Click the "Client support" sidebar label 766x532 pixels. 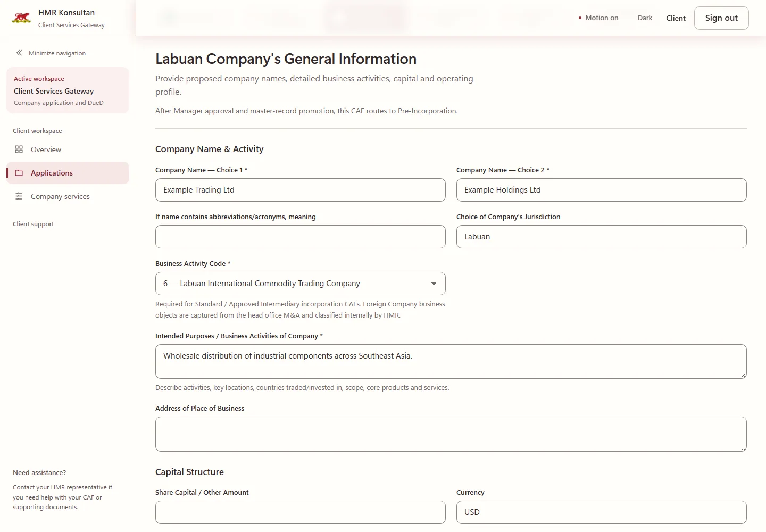[x=33, y=224]
